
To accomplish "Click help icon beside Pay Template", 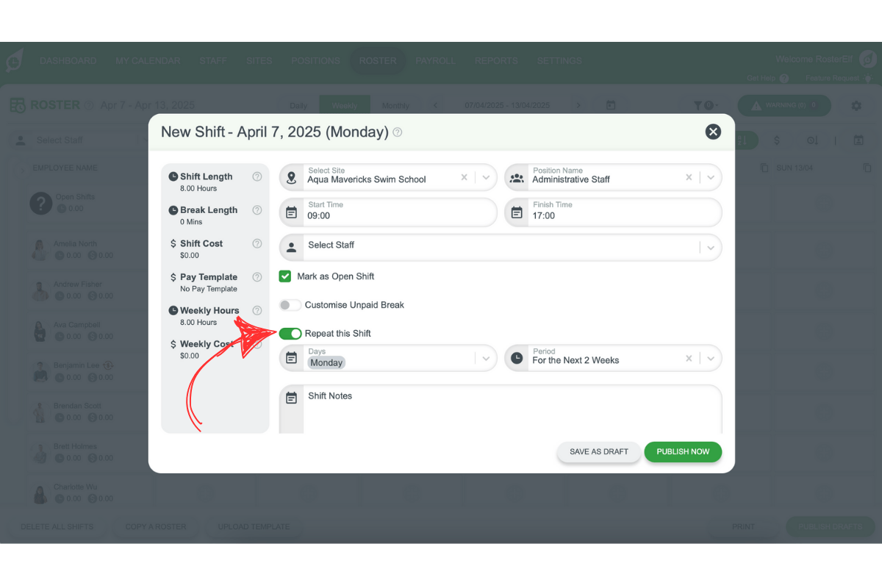I will (x=257, y=277).
